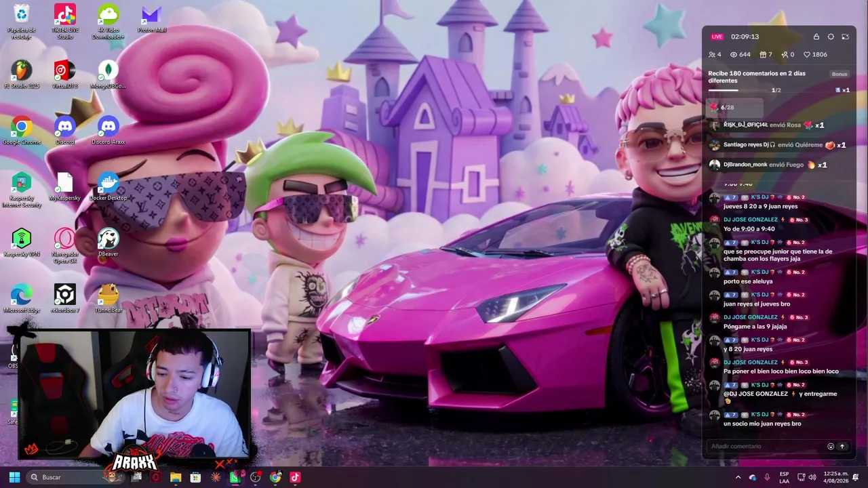Open Google Chrome from the taskbar
The width and height of the screenshot is (868, 488).
point(275,477)
